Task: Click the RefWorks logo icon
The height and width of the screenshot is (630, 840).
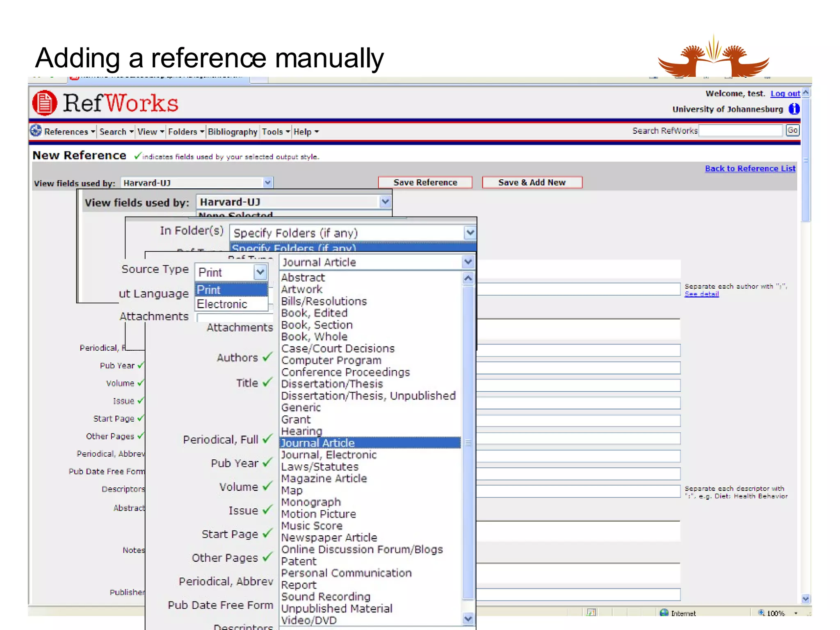Action: click(x=44, y=103)
